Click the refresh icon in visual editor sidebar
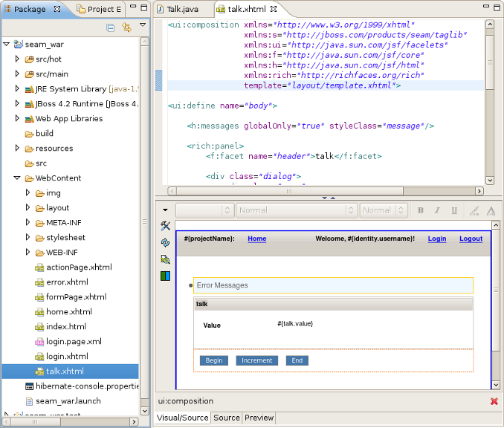This screenshot has height=428, width=504. pyautogui.click(x=165, y=242)
